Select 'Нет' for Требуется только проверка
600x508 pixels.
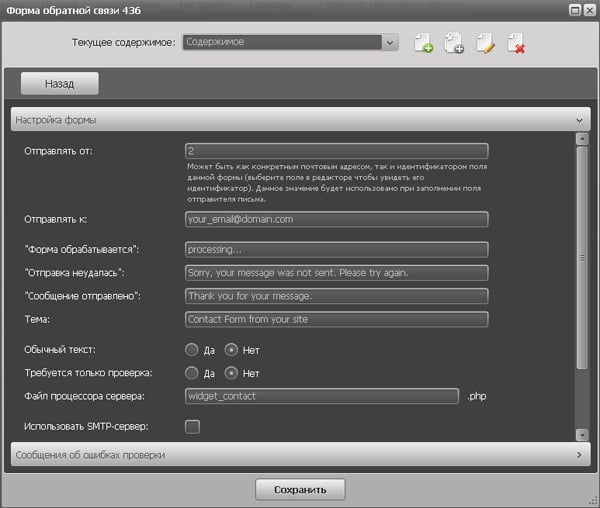coord(232,373)
